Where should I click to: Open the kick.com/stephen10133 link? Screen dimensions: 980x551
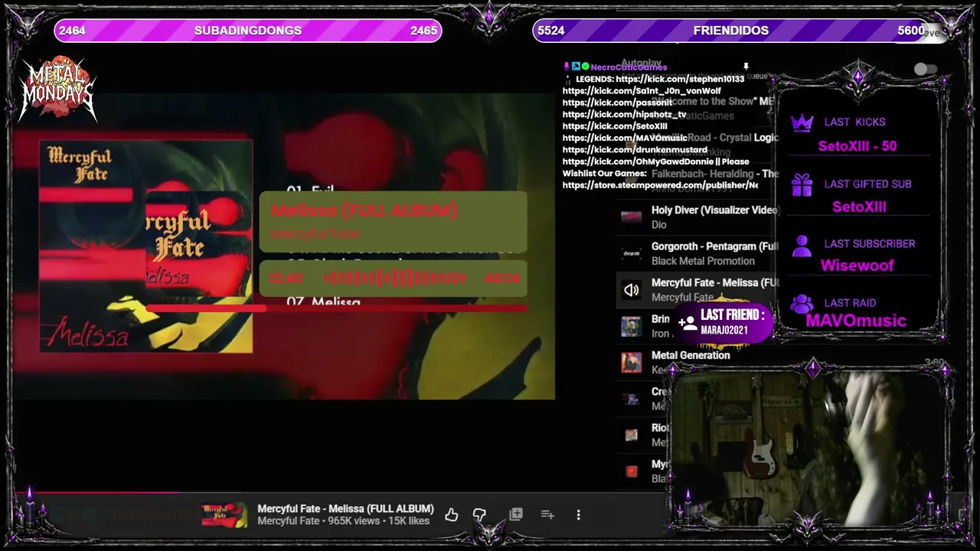(680, 79)
